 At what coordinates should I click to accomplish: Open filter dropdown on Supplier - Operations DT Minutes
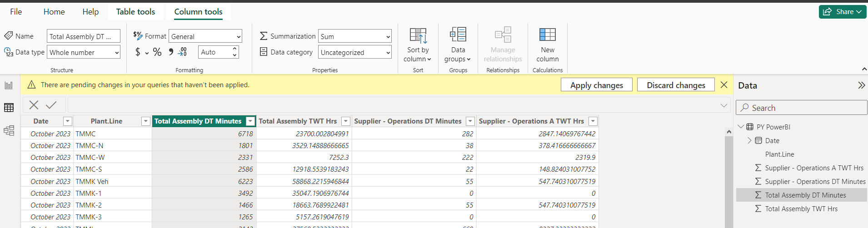pyautogui.click(x=470, y=121)
